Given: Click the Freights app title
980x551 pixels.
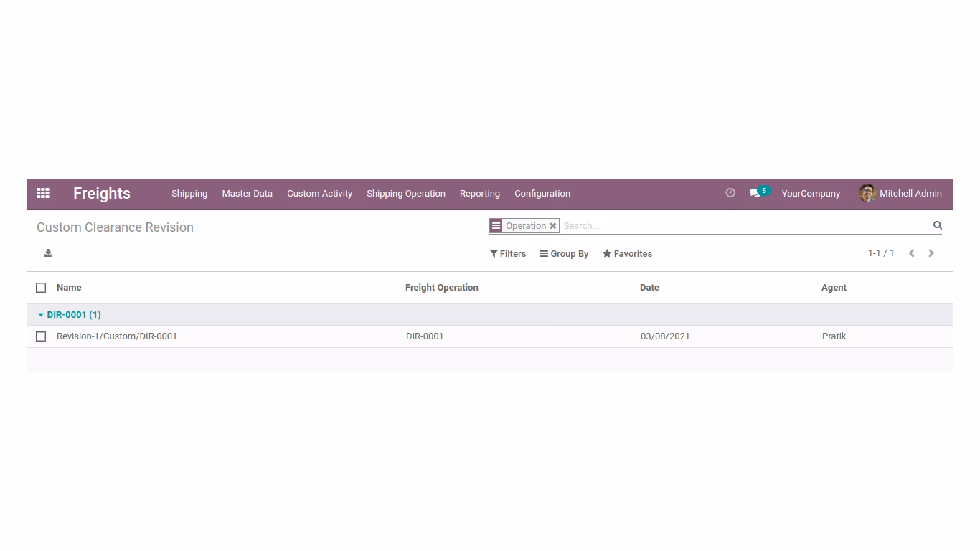Looking at the screenshot, I should [x=102, y=193].
